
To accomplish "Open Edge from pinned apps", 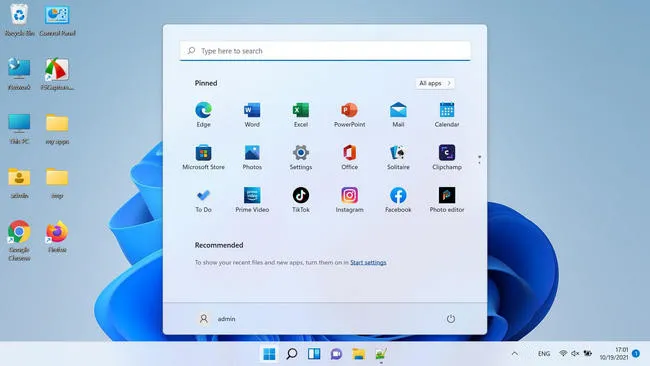I will 203,114.
